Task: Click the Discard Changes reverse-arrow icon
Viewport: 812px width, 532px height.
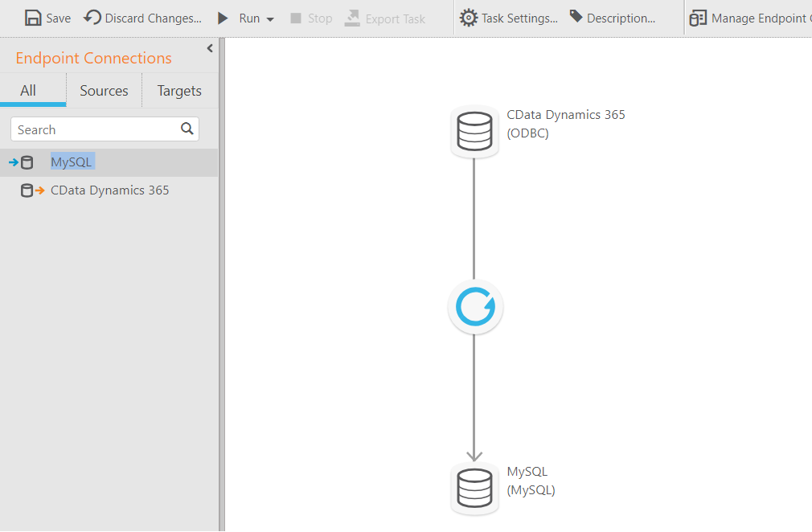Action: pos(90,17)
